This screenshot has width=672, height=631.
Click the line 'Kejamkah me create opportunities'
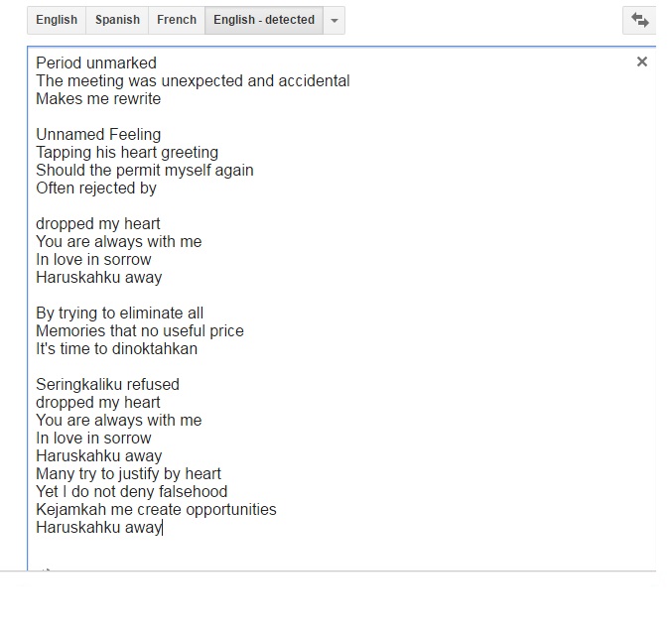pos(156,510)
